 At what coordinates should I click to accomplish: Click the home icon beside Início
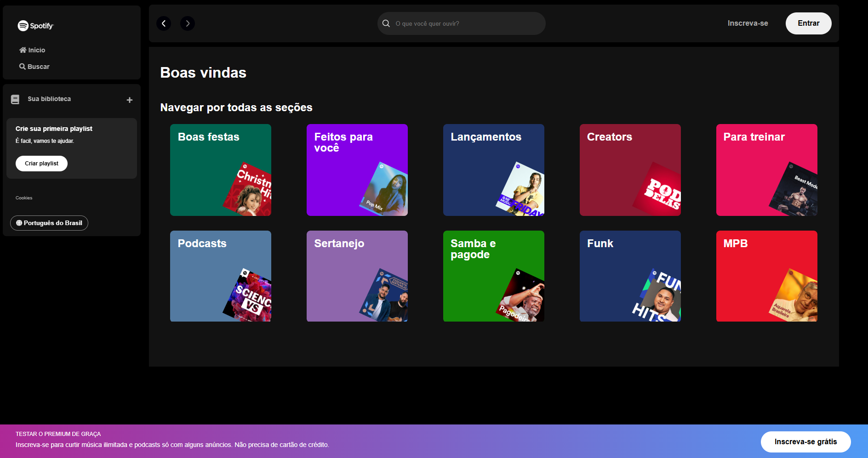(x=23, y=50)
